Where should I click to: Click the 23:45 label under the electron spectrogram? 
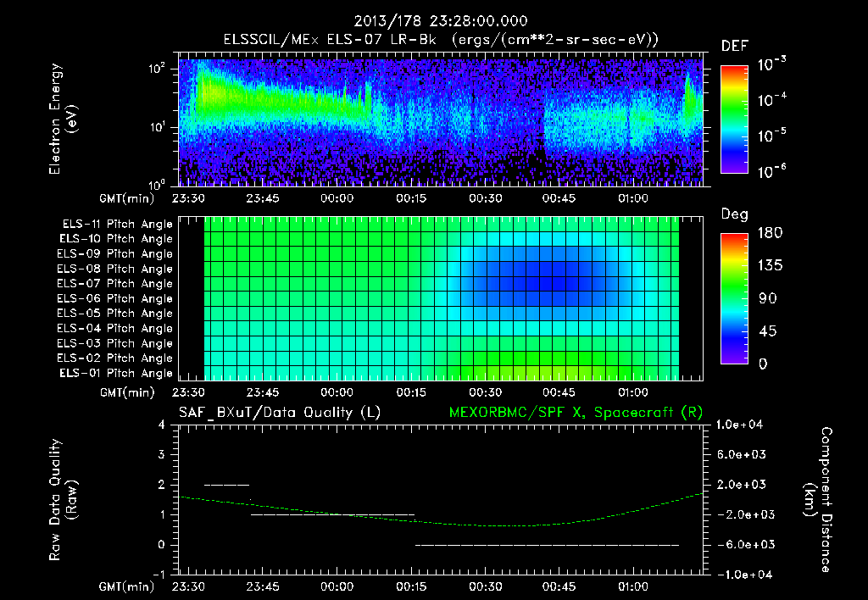point(263,198)
